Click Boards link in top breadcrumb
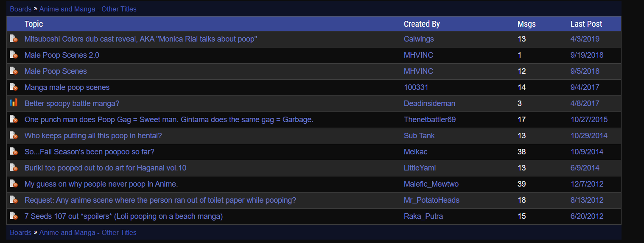The height and width of the screenshot is (243, 644). 21,9
